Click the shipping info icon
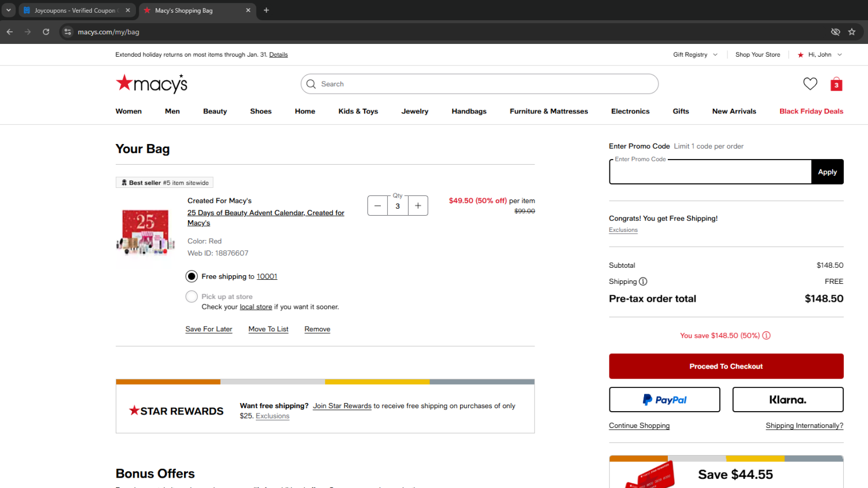The image size is (868, 488). (643, 282)
